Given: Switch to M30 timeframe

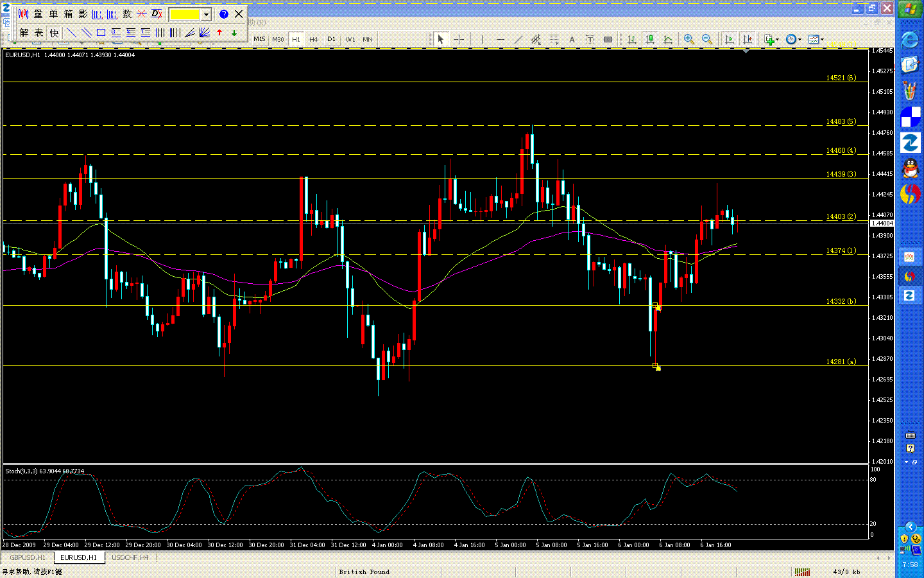Looking at the screenshot, I should click(x=278, y=39).
